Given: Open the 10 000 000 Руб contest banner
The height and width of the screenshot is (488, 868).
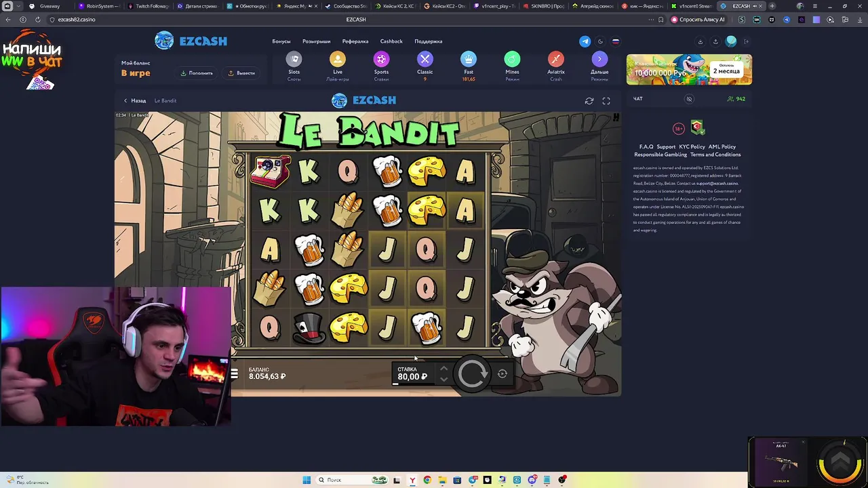Looking at the screenshot, I should tap(689, 70).
